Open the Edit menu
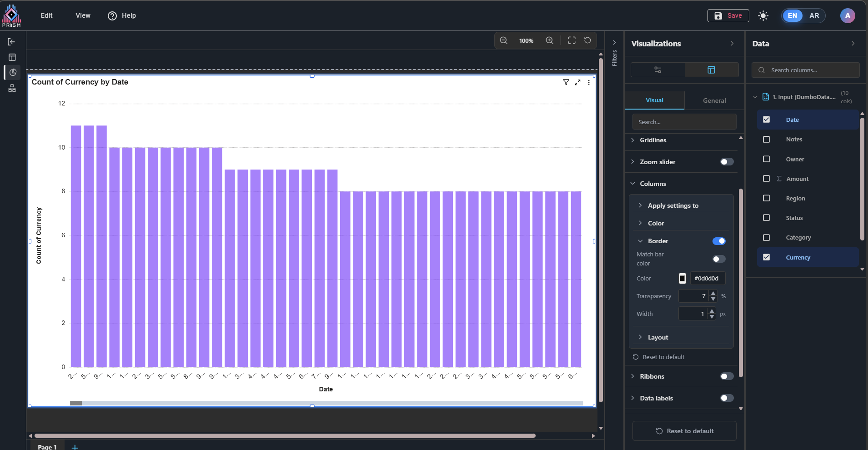This screenshot has width=868, height=450. tap(46, 15)
